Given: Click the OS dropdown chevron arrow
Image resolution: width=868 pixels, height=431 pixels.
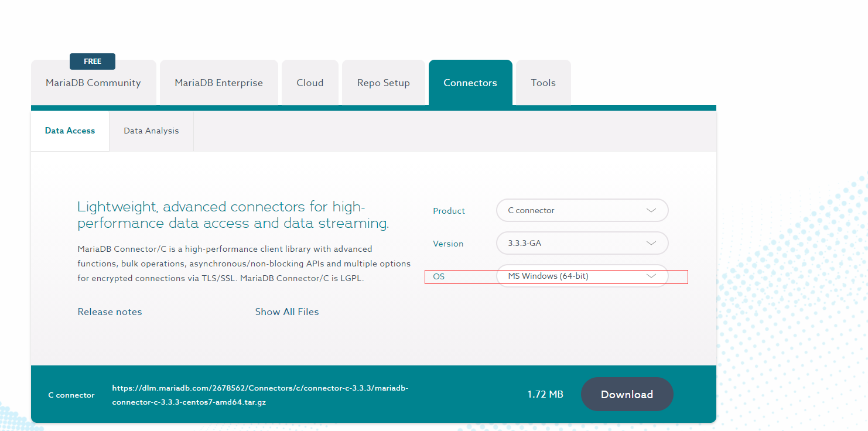Looking at the screenshot, I should pyautogui.click(x=651, y=276).
